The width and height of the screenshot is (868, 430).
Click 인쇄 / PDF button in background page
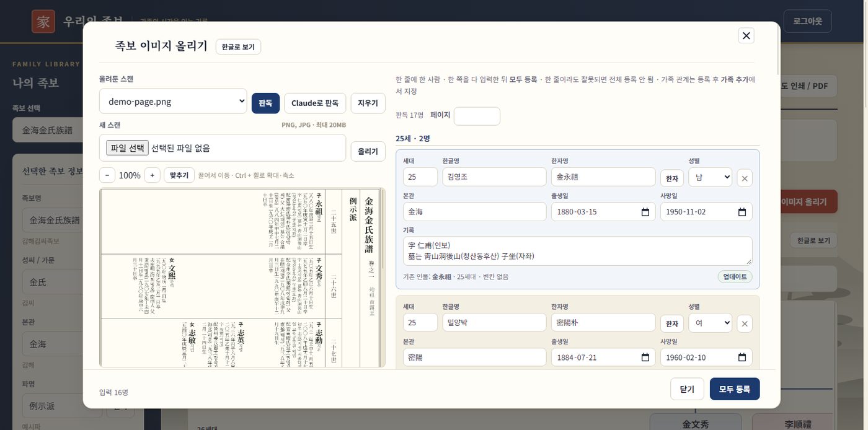pyautogui.click(x=808, y=86)
